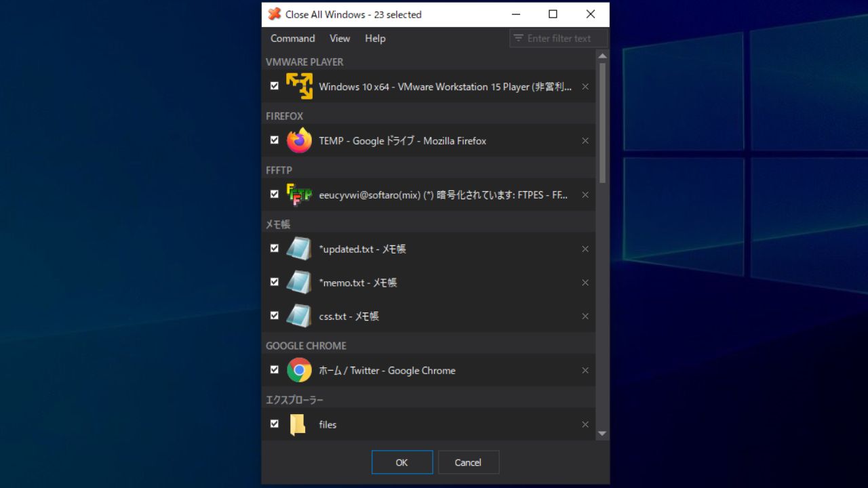Select the TEMP - Google ドライブ entry
Screen dimensions: 868x488
coord(429,140)
